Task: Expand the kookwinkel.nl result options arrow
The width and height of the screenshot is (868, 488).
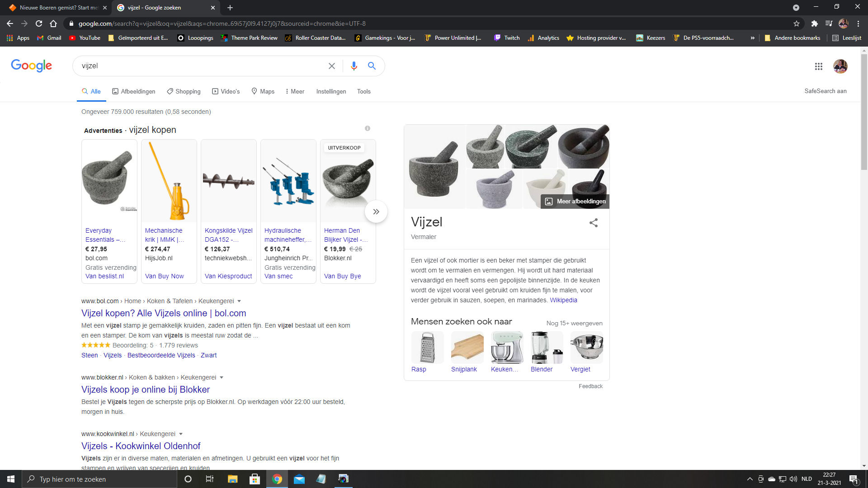Action: [181, 434]
